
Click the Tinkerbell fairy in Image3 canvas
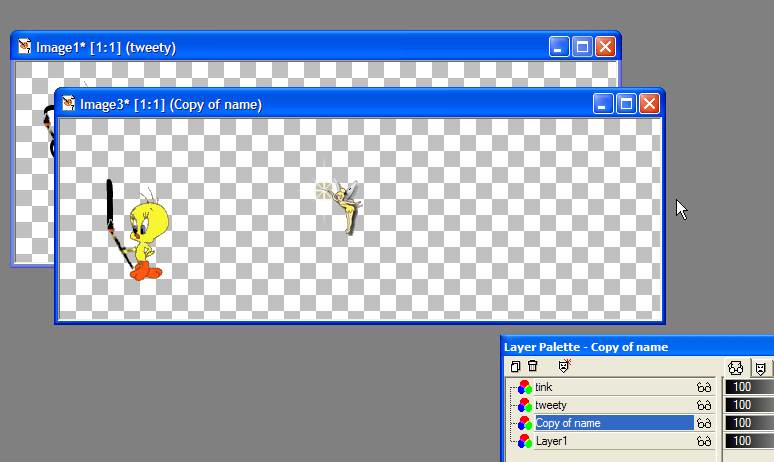coord(347,206)
